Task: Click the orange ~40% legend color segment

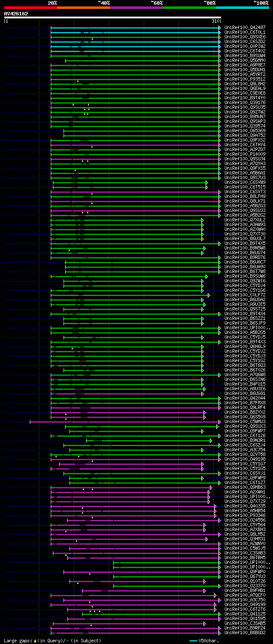Action: [84, 8]
